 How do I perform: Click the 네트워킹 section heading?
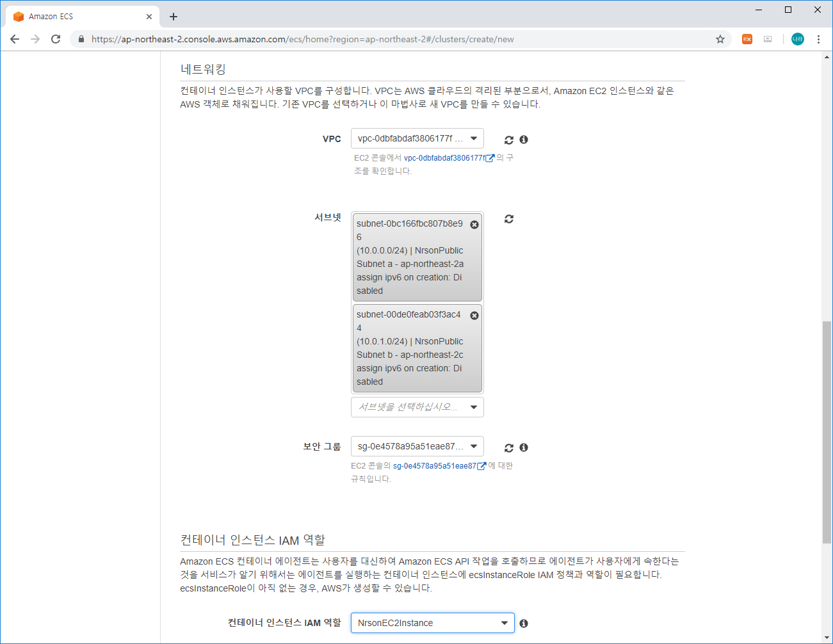coord(203,69)
